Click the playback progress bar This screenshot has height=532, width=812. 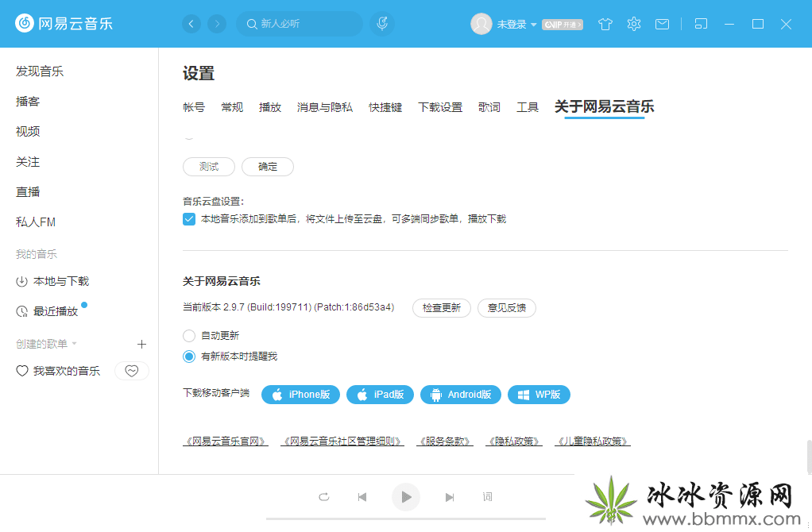point(406,519)
